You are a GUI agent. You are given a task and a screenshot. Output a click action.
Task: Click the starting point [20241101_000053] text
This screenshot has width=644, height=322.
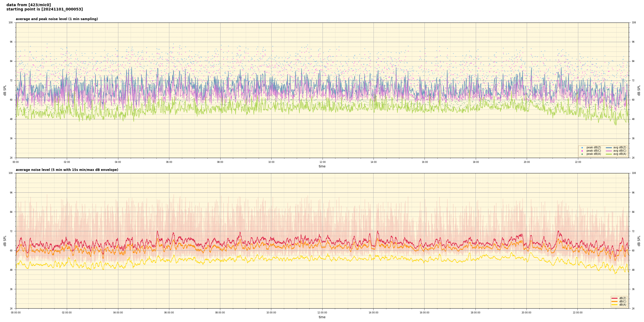pyautogui.click(x=45, y=9)
